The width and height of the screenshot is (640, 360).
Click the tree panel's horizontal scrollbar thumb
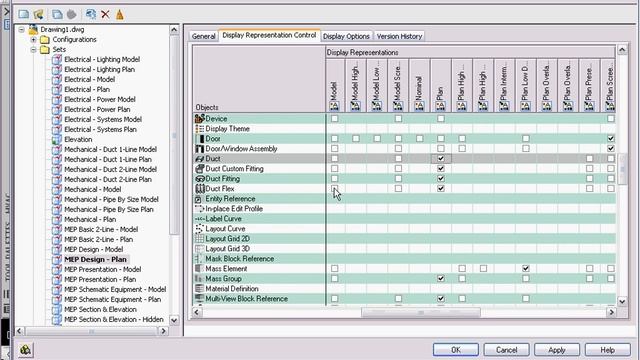pyautogui.click(x=91, y=331)
